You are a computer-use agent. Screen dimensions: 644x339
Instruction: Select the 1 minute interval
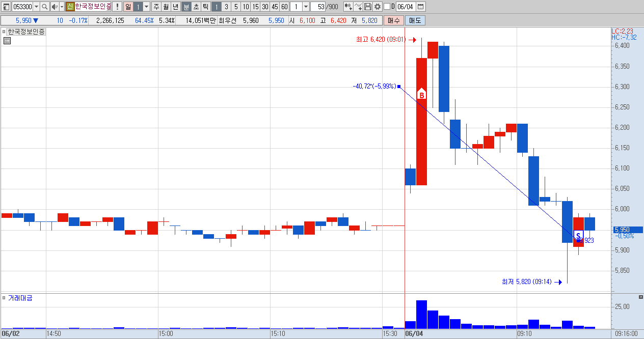click(x=217, y=7)
